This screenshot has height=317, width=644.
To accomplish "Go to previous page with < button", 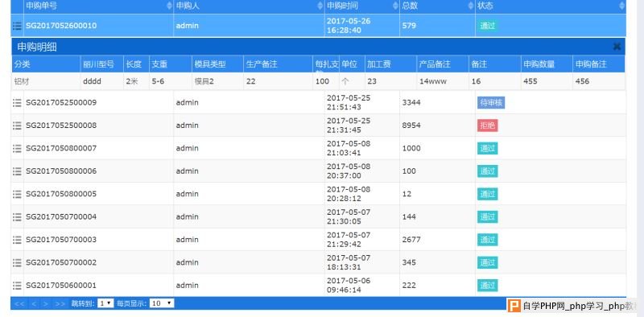I will click(x=34, y=304).
